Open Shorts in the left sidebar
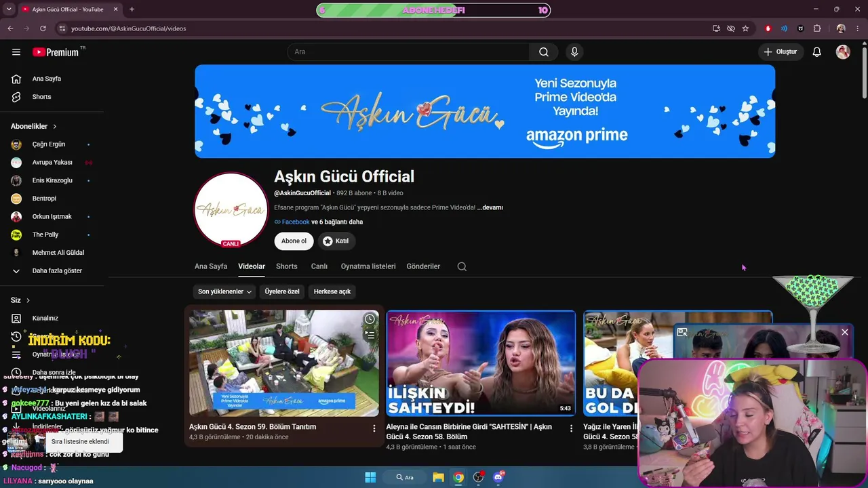868x488 pixels. pyautogui.click(x=53, y=97)
